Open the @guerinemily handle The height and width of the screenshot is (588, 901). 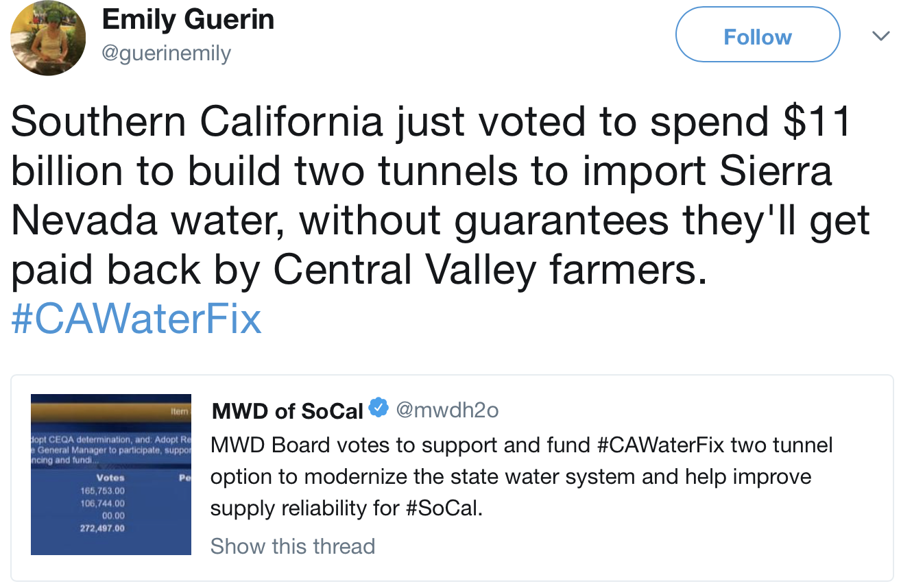pos(166,53)
